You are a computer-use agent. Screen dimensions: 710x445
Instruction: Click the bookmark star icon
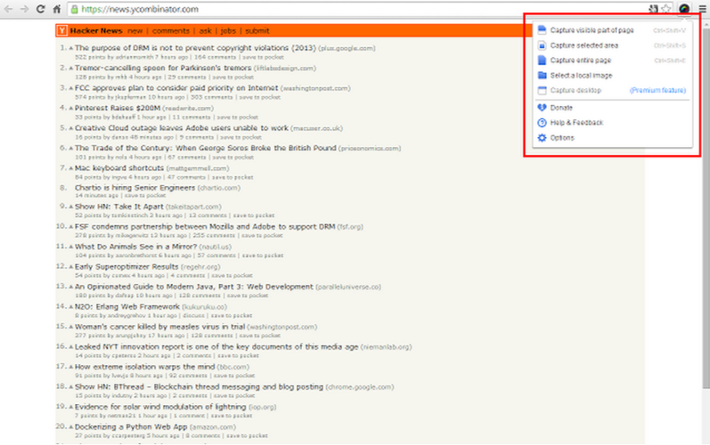coord(666,9)
